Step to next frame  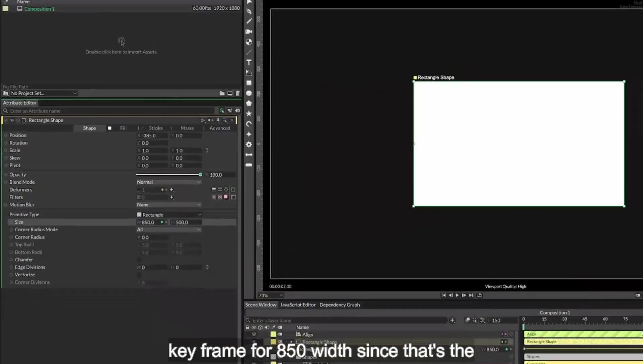tap(464, 295)
